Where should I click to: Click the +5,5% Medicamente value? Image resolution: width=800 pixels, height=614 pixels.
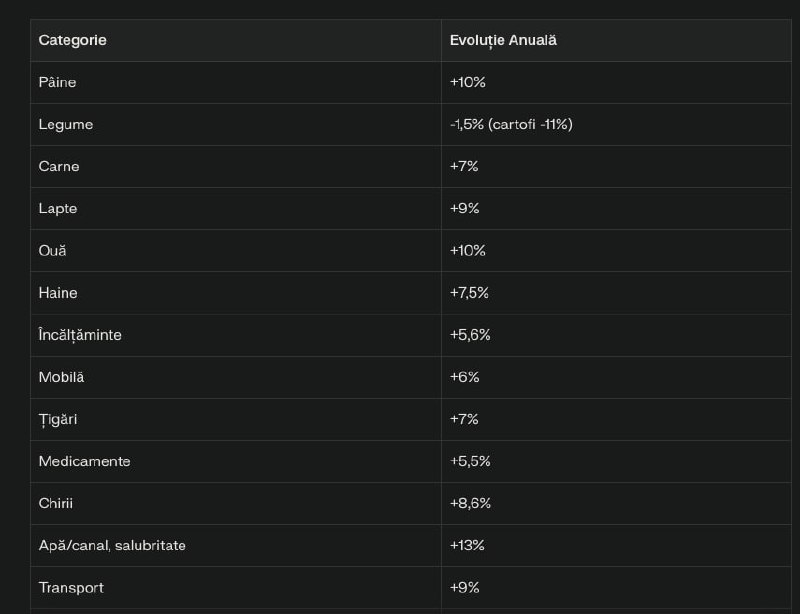click(470, 461)
